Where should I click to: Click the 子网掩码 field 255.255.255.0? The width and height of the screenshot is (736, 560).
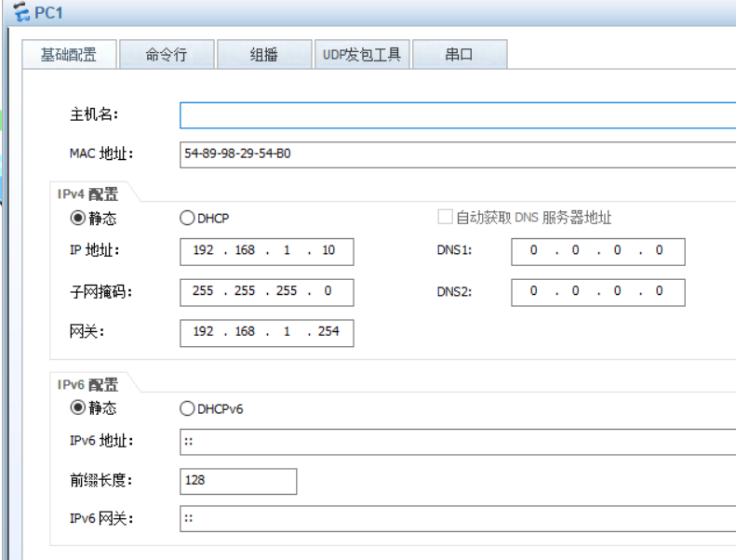coord(267,292)
